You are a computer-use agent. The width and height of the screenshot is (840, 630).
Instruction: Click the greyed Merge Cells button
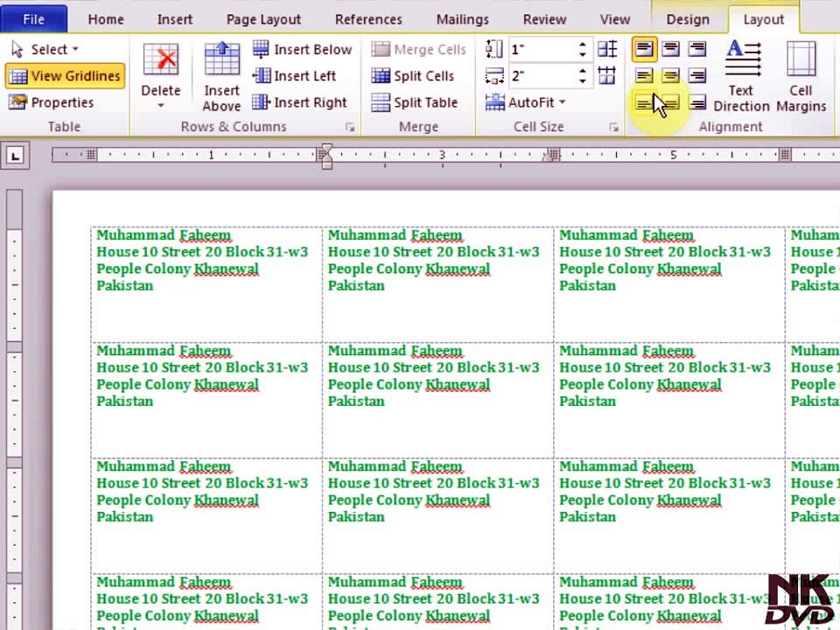tap(418, 49)
